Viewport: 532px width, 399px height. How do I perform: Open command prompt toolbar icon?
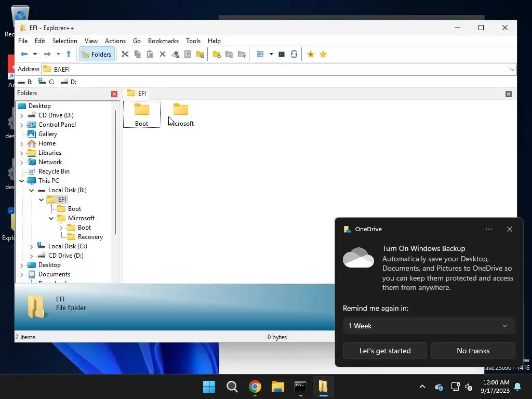pyautogui.click(x=282, y=54)
